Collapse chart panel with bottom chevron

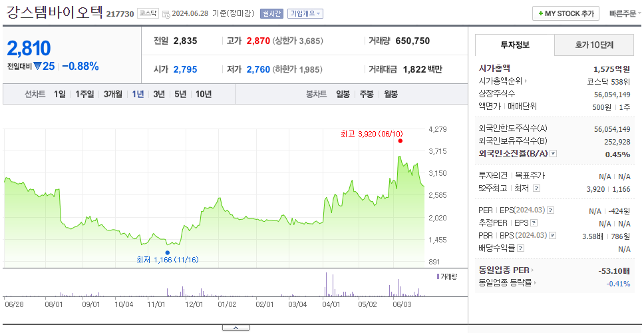click(x=236, y=328)
